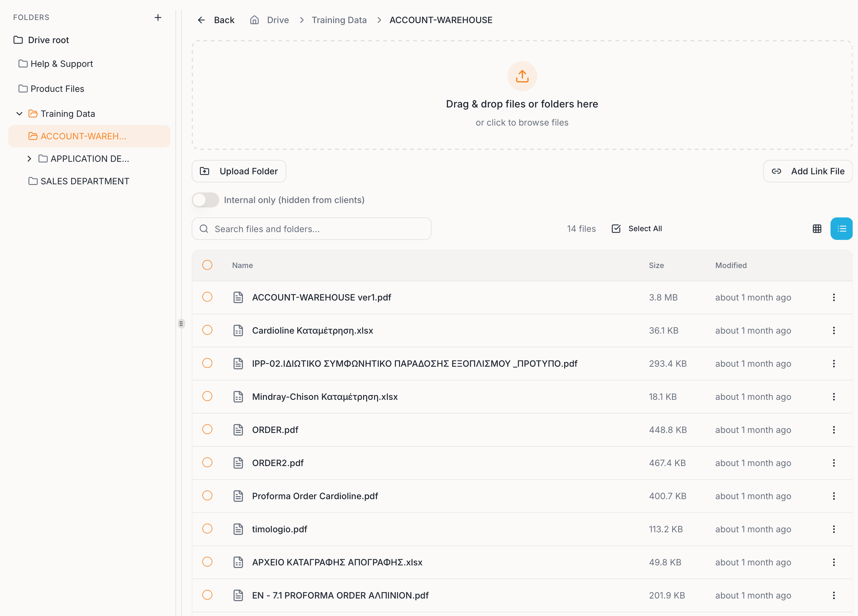Click the Add Link File button
Viewport: 858px width, 616px height.
point(807,171)
